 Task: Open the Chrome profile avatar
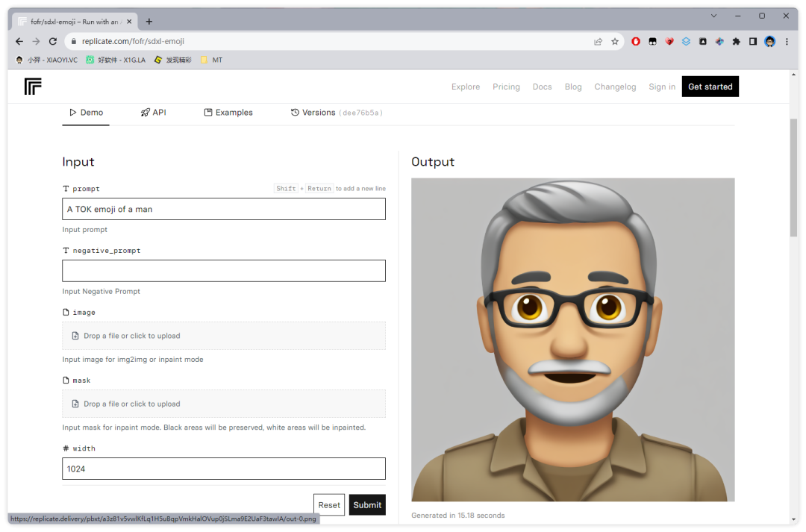pyautogui.click(x=769, y=42)
